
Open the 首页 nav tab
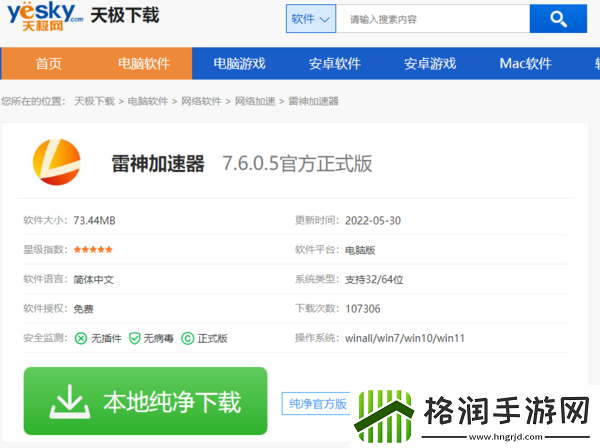[x=49, y=64]
